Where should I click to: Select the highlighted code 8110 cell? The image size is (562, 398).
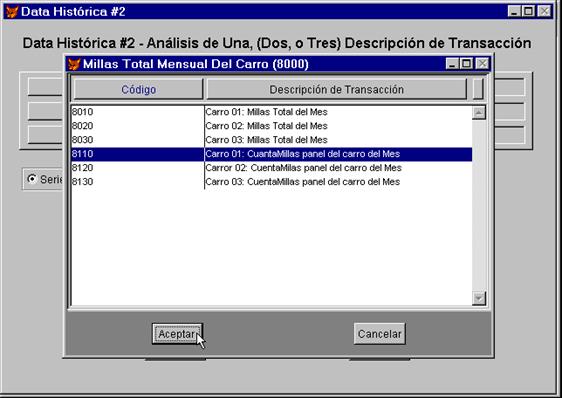[x=138, y=154]
